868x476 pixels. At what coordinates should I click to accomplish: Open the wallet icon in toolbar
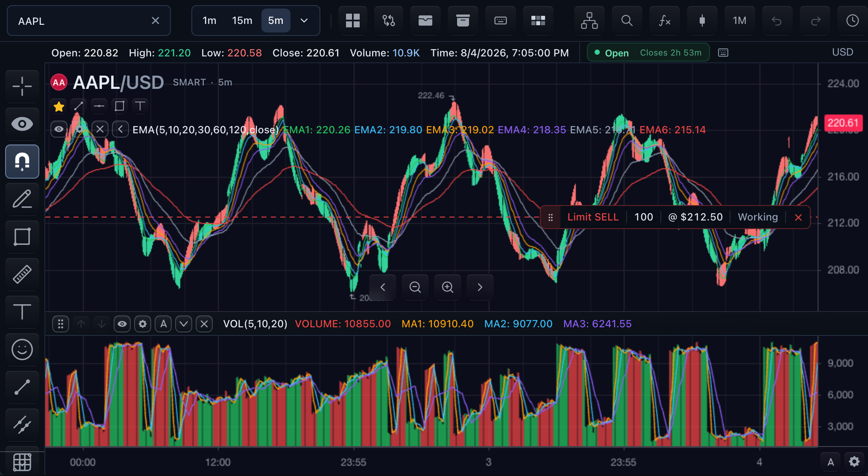[425, 21]
